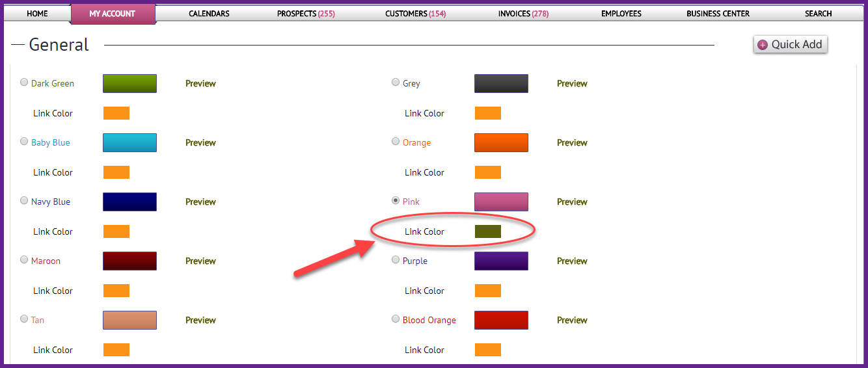Preview the Pink theme
Screen dimensions: 868x368
click(572, 202)
